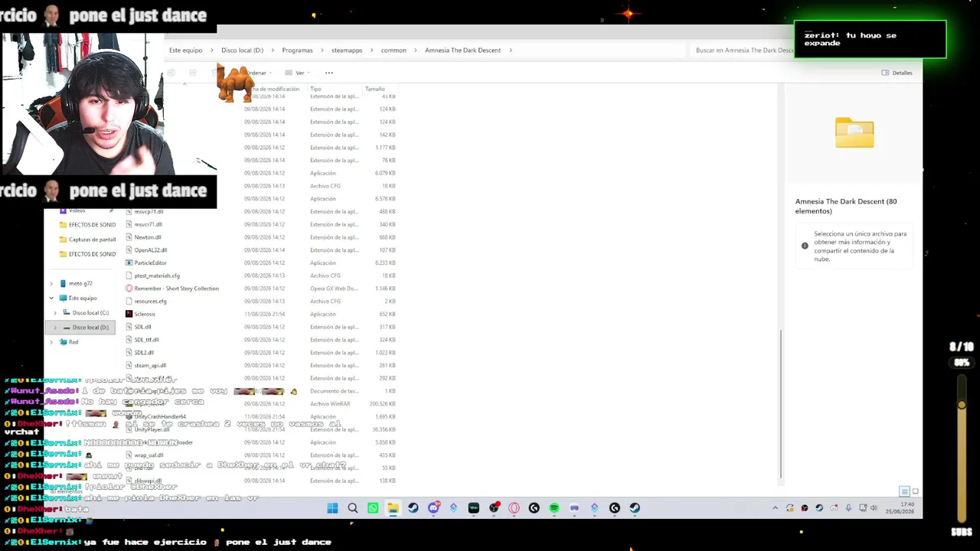980x551 pixels.
Task: Expand Disco local (C:) tree node
Action: tap(55, 313)
